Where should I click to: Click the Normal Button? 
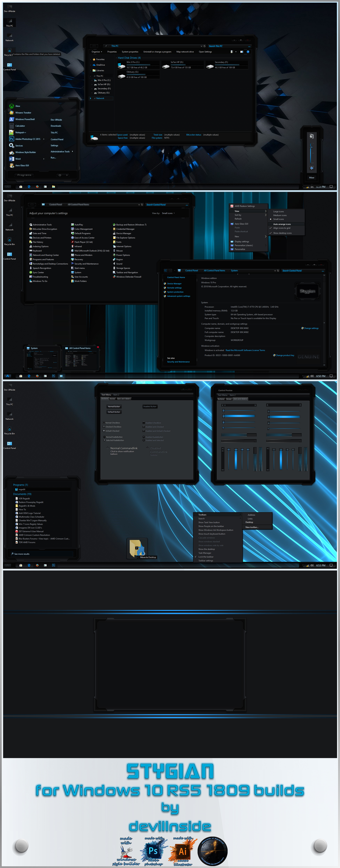(x=114, y=406)
